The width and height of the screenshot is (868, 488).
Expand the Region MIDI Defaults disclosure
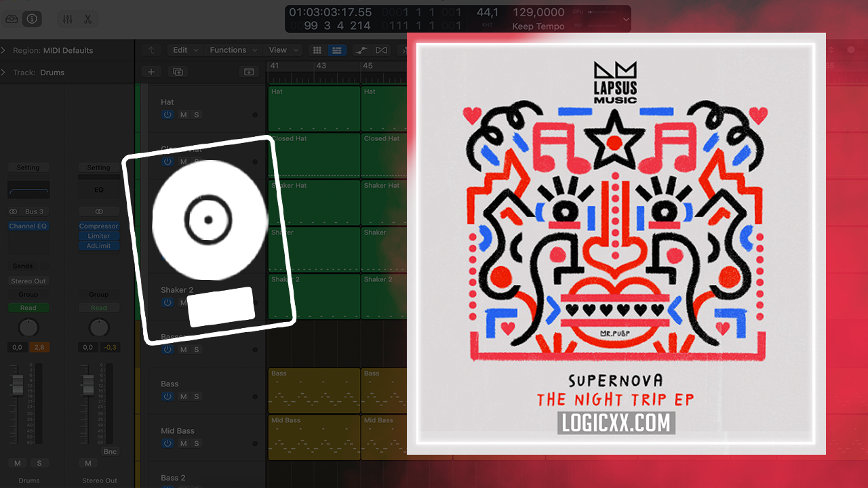click(4, 51)
